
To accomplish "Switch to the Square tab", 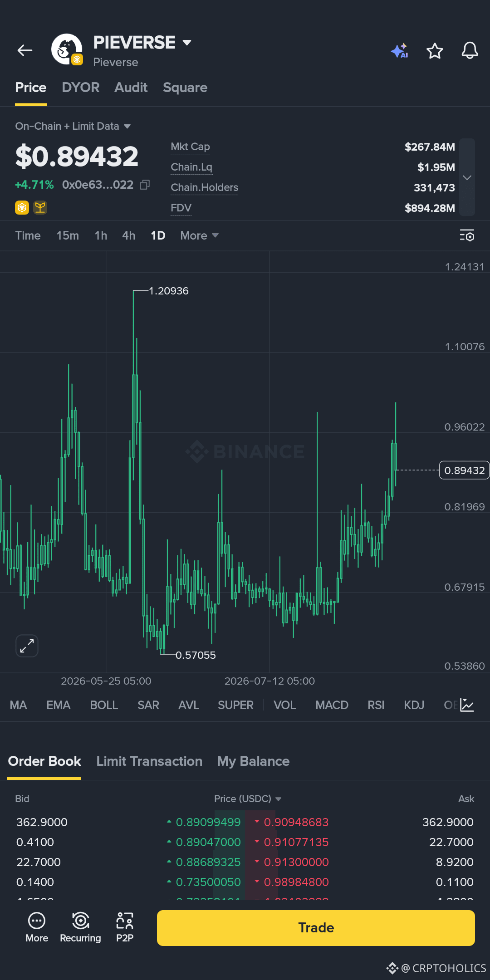I will click(x=185, y=88).
